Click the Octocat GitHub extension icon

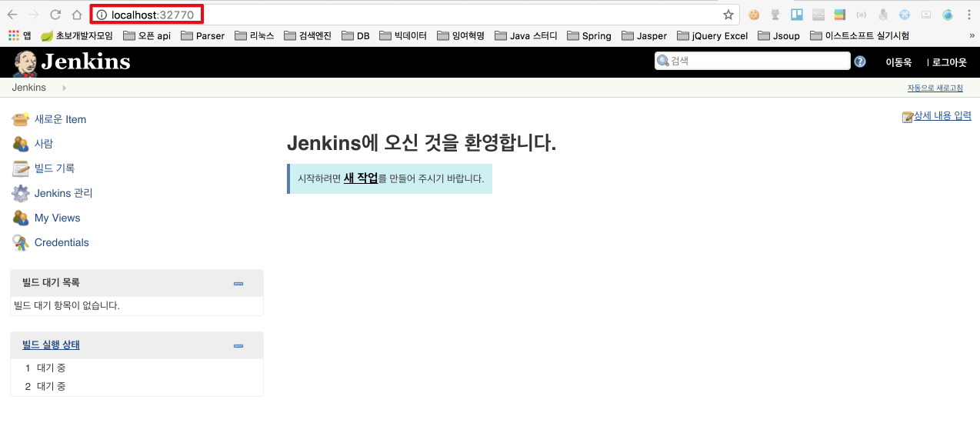click(776, 15)
